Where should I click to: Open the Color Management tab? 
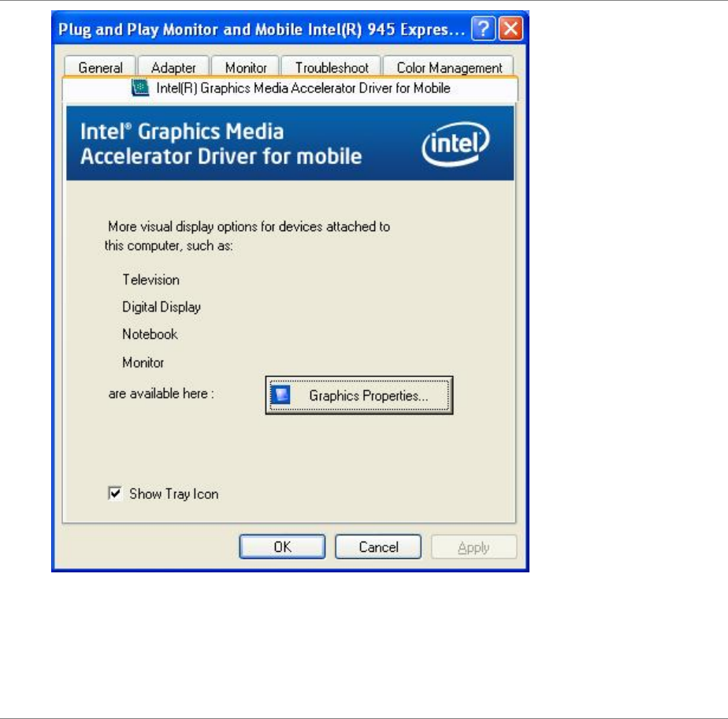click(x=448, y=67)
